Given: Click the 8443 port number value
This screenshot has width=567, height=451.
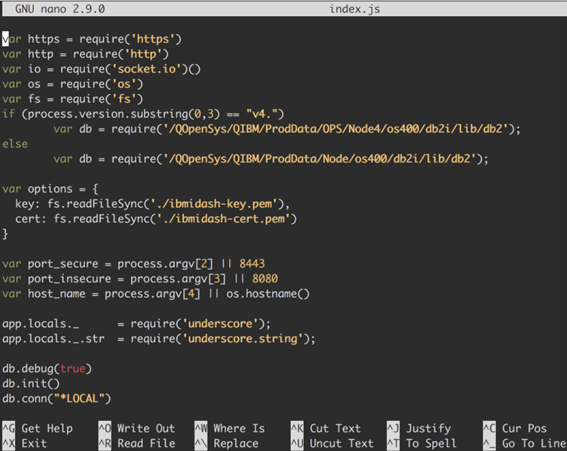Looking at the screenshot, I should pos(252,263).
